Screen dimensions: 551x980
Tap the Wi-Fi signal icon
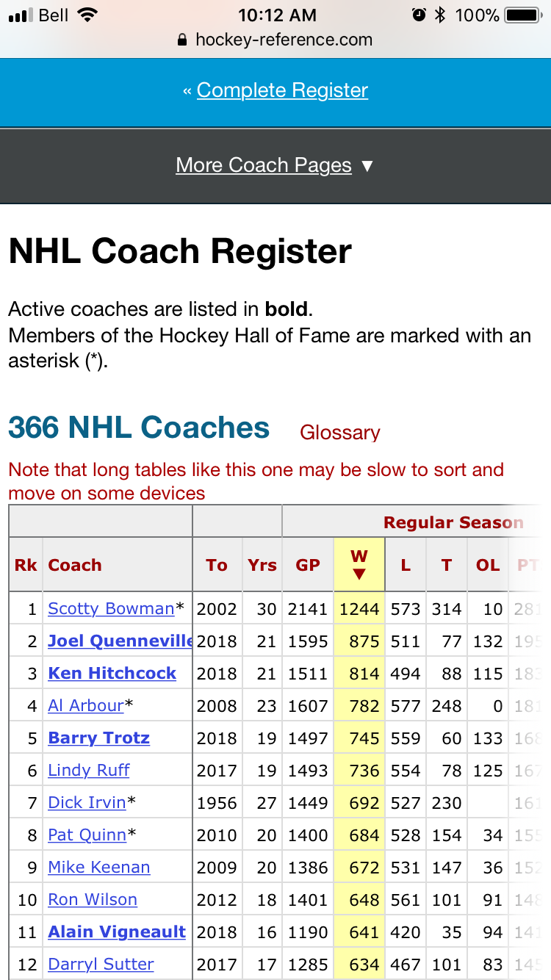(87, 15)
